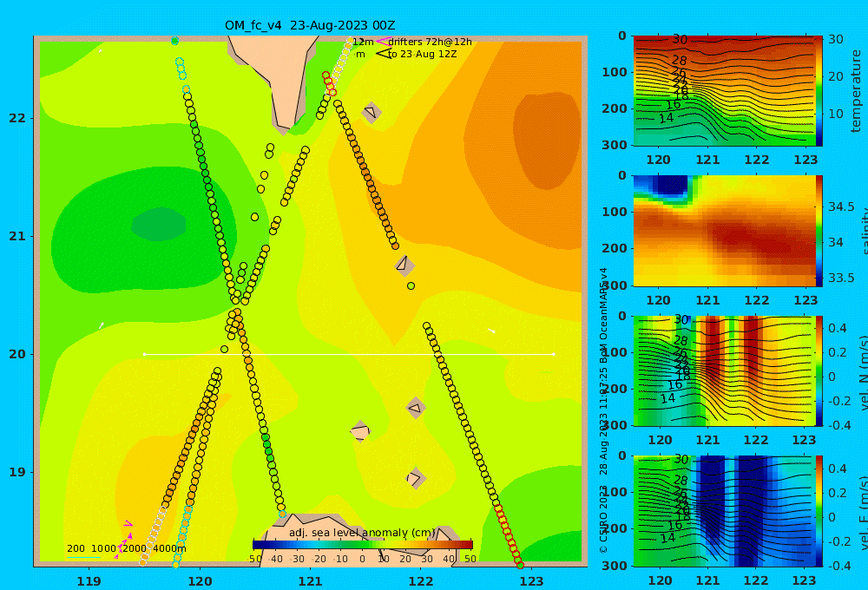This screenshot has height=590, width=868.
Task: Click the '33.5' tick on salinity colorbar
Action: 841,278
